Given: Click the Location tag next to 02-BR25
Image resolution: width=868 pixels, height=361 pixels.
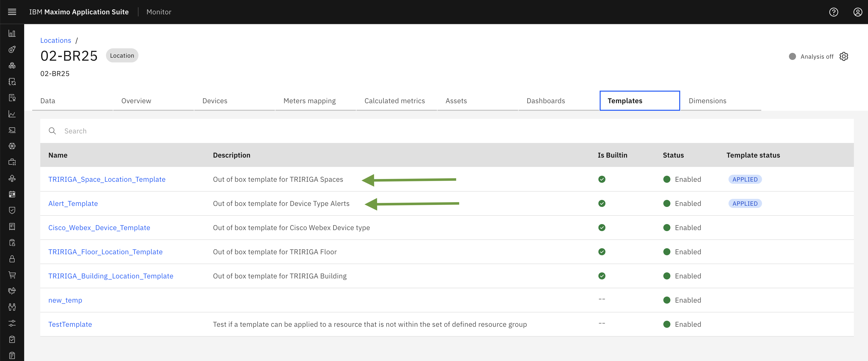Looking at the screenshot, I should (122, 56).
